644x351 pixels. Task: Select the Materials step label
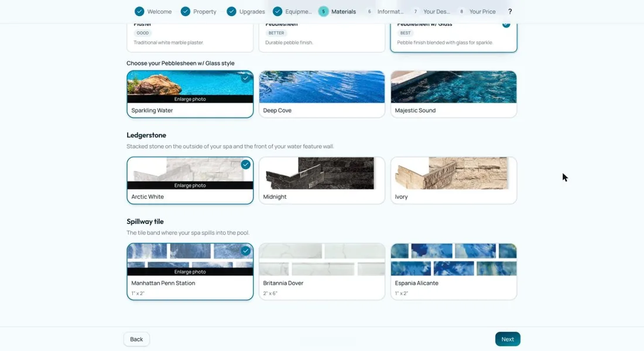point(343,12)
